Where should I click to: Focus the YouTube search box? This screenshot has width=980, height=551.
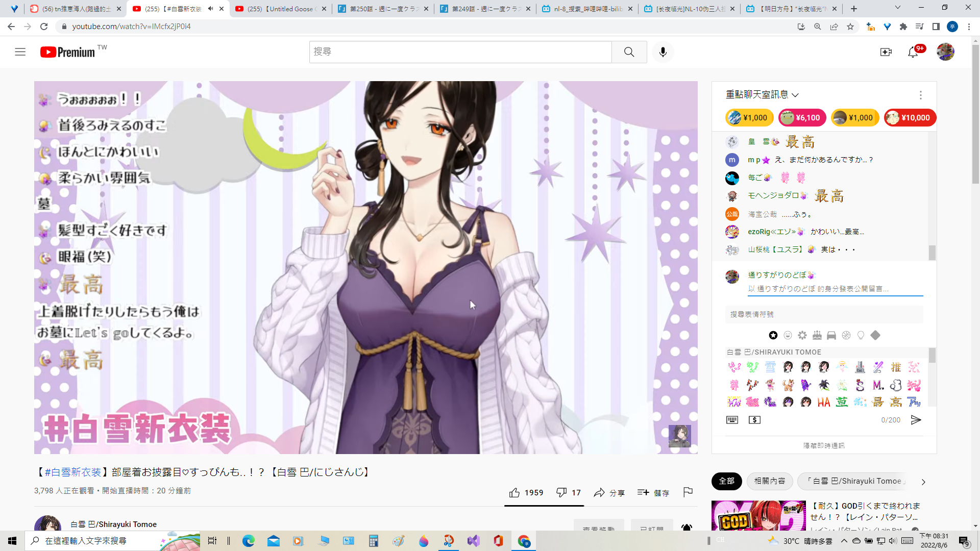460,52
